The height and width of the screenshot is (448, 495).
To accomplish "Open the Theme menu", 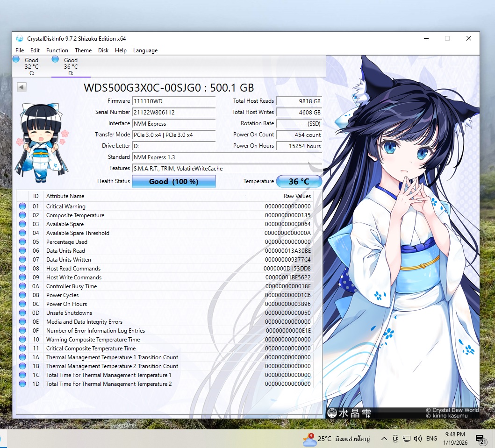I will pos(83,50).
